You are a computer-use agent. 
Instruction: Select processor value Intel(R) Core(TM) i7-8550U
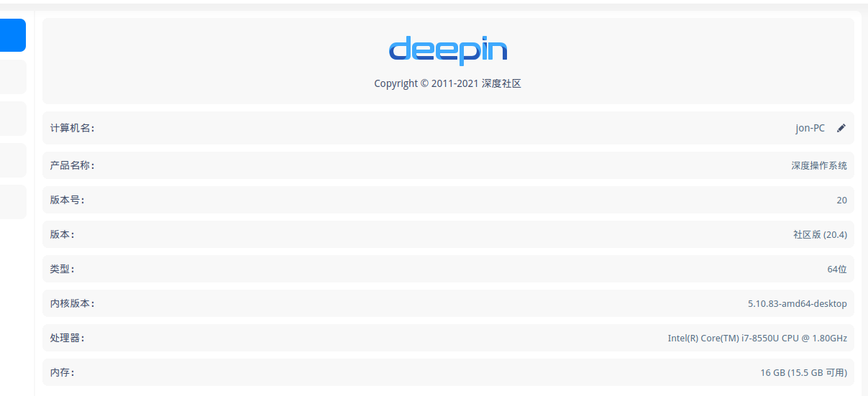[x=757, y=338]
